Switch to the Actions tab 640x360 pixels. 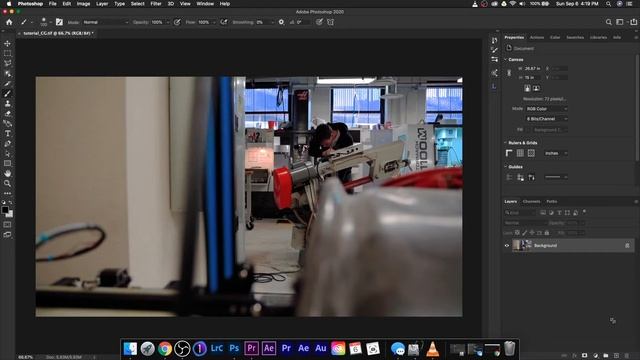[537, 38]
